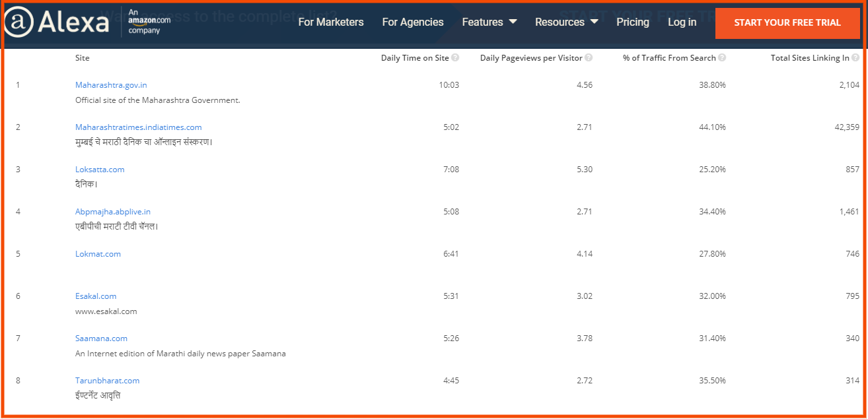This screenshot has height=419, width=868.
Task: Click the 4.56 pageviews value for Maharashtra.gov.in
Action: click(585, 85)
